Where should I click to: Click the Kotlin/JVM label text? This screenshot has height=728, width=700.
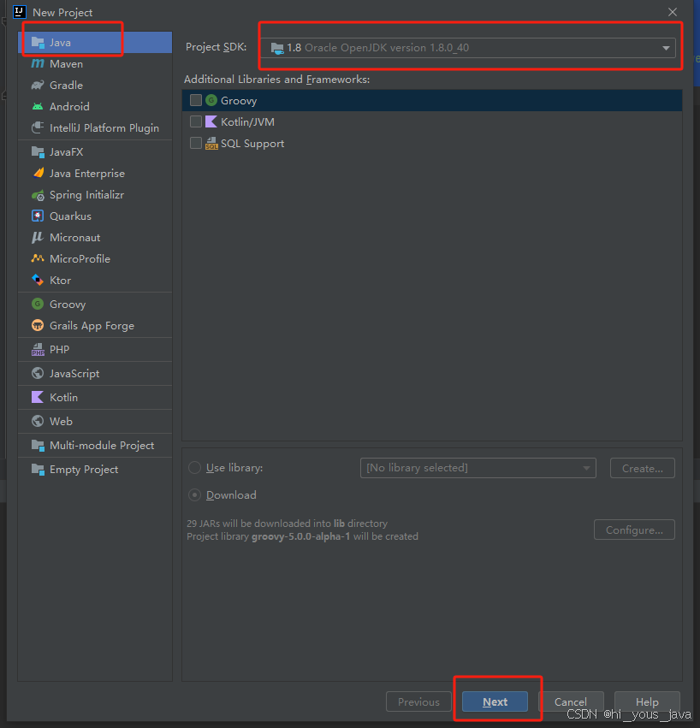point(247,122)
